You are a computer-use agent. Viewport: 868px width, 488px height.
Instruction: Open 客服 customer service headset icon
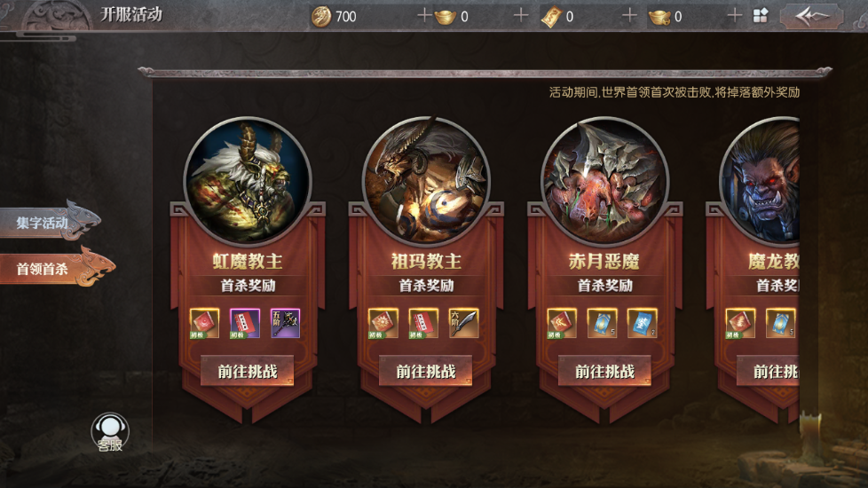coord(110,433)
